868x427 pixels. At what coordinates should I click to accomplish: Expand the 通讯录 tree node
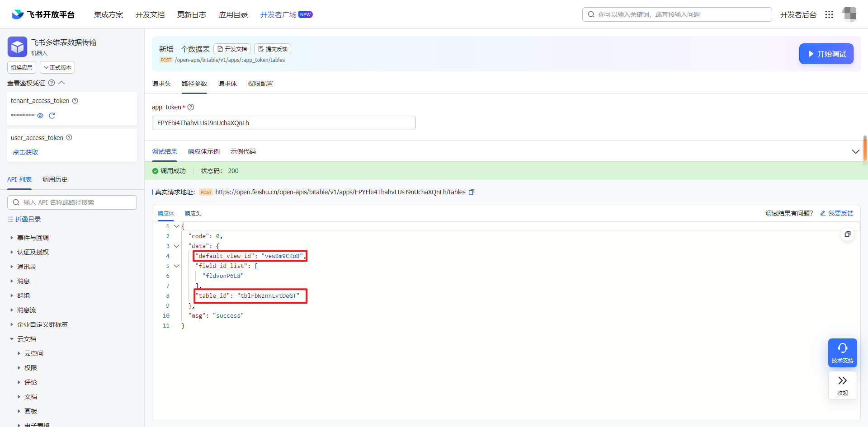coord(12,267)
